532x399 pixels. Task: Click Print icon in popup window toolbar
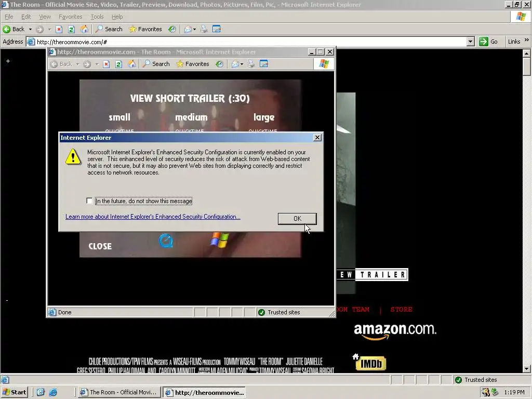[x=251, y=64]
